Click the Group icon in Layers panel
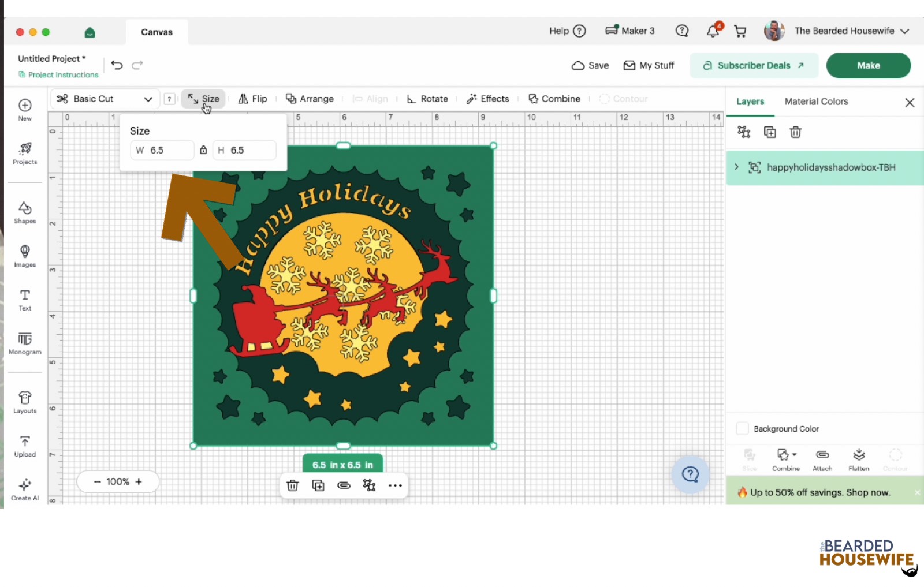The image size is (924, 587). pyautogui.click(x=744, y=132)
